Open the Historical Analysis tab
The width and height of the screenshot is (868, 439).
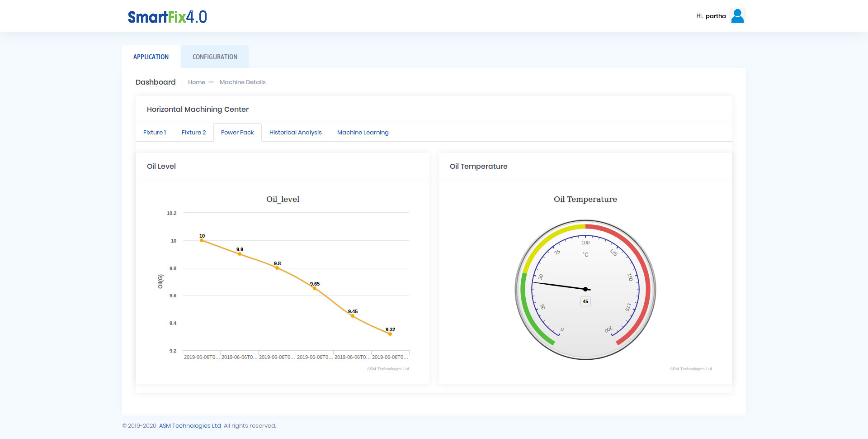296,133
